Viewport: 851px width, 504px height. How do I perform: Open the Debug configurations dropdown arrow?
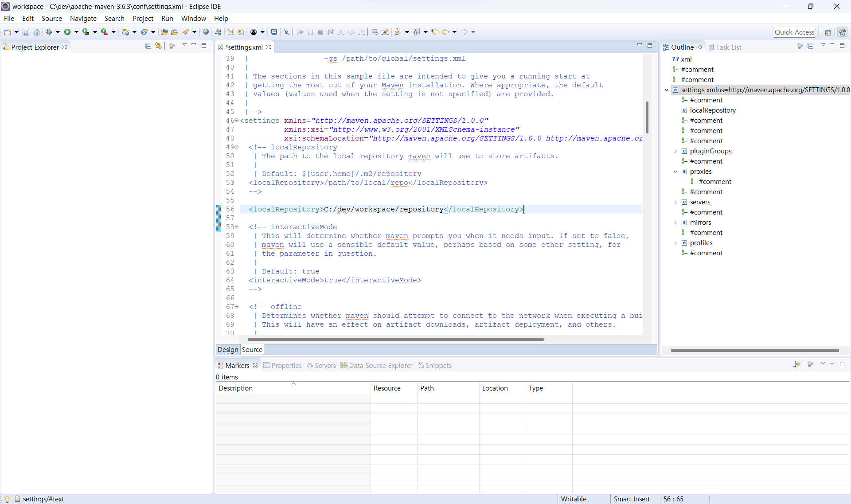point(58,32)
